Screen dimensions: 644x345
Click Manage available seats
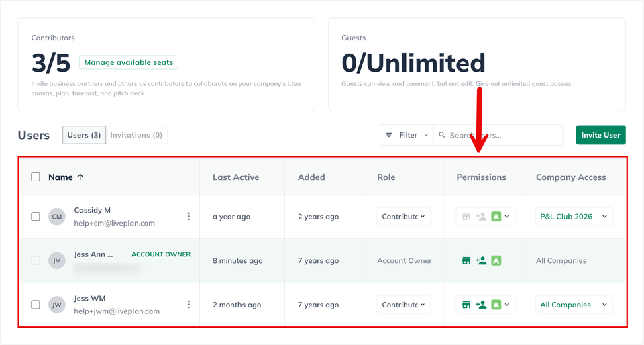(x=129, y=62)
